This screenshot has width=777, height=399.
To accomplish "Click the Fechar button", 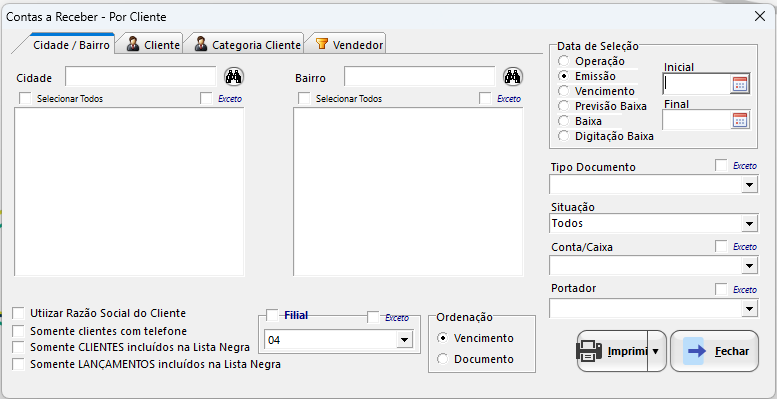I will pos(715,351).
